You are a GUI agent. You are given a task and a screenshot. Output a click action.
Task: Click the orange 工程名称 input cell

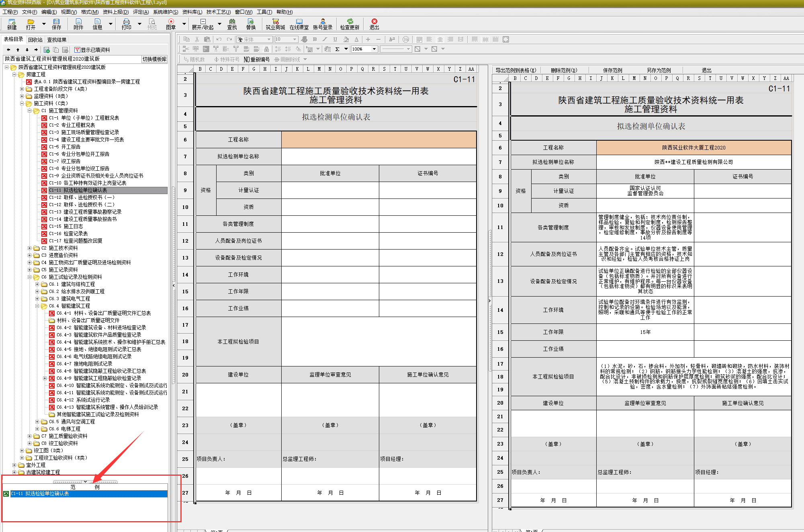coord(378,139)
